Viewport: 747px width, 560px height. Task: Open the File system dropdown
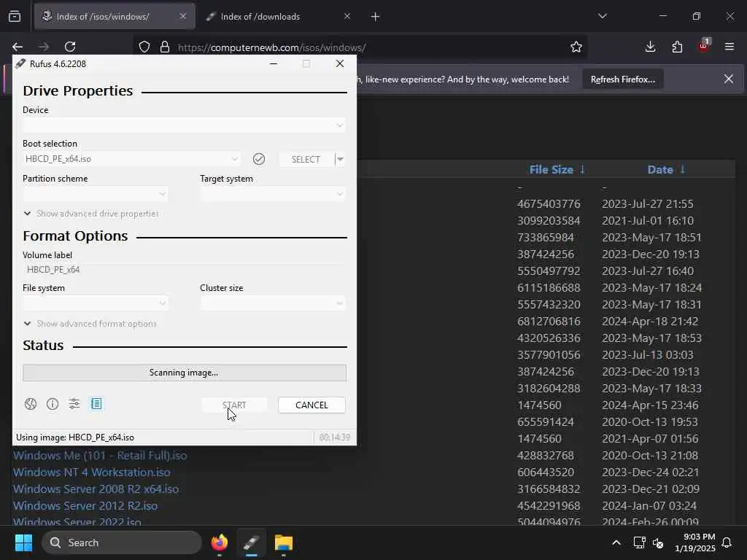tap(96, 303)
